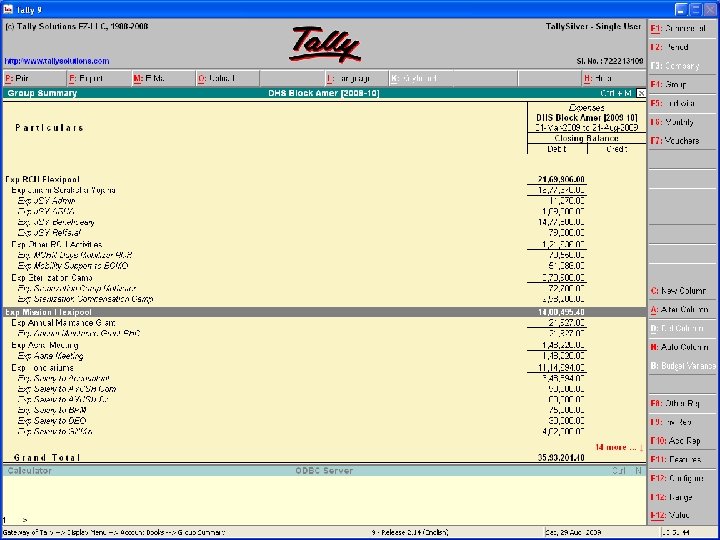Click the Calculator panel title
This screenshot has height=540, width=720.
29,471
